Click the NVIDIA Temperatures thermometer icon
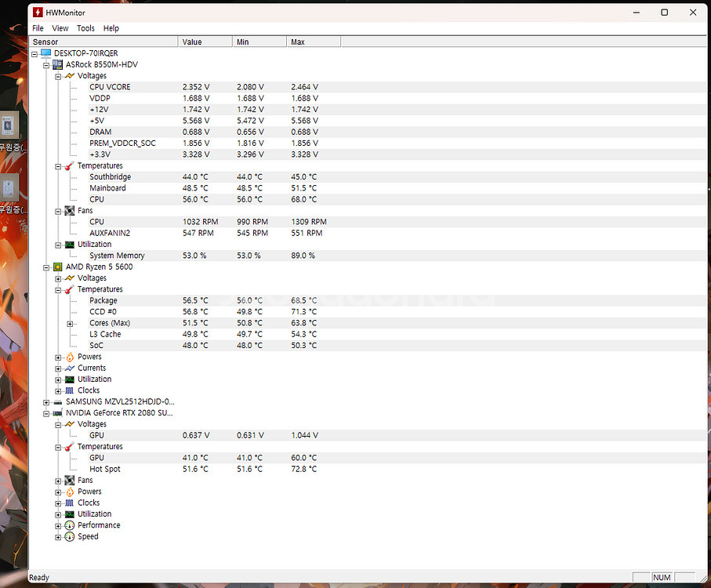The image size is (711, 588). click(70, 447)
